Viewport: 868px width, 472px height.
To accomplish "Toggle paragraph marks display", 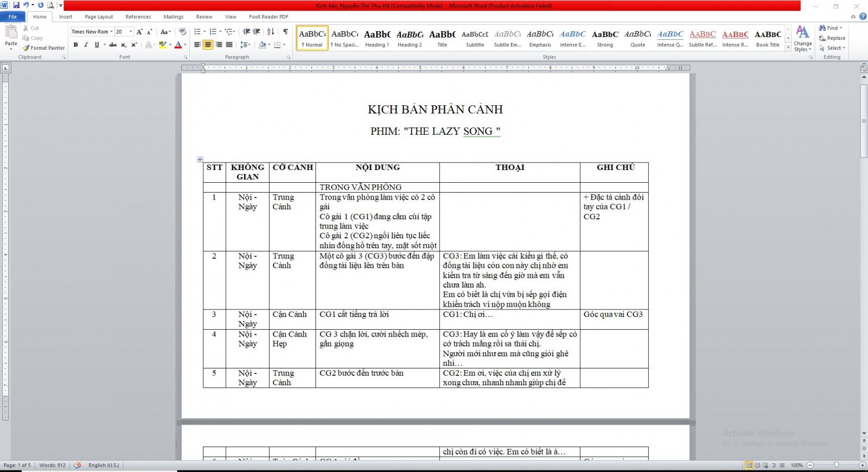I will [x=285, y=32].
